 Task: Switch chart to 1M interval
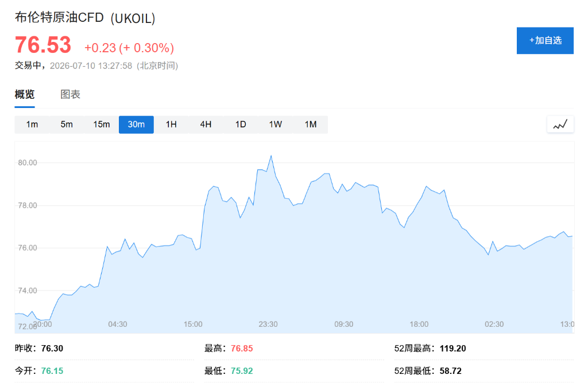pyautogui.click(x=311, y=125)
